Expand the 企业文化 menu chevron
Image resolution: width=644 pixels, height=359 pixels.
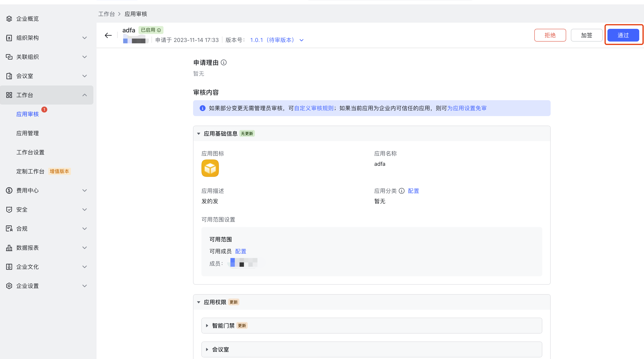tap(84, 267)
